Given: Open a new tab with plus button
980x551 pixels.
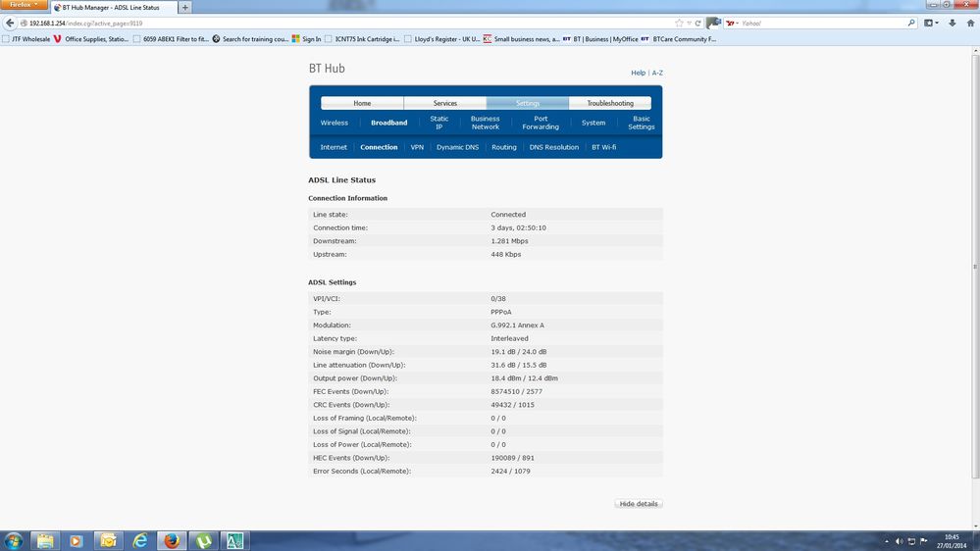Looking at the screenshot, I should (185, 8).
